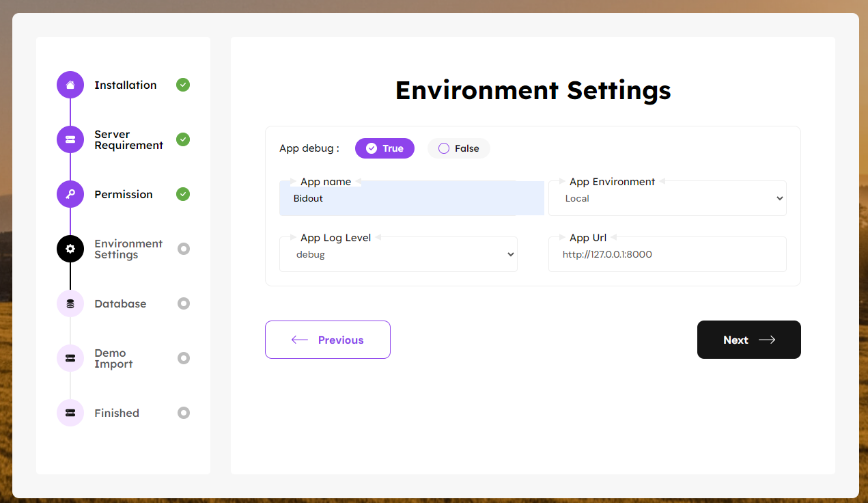
Task: Click the Next button
Action: click(x=748, y=340)
